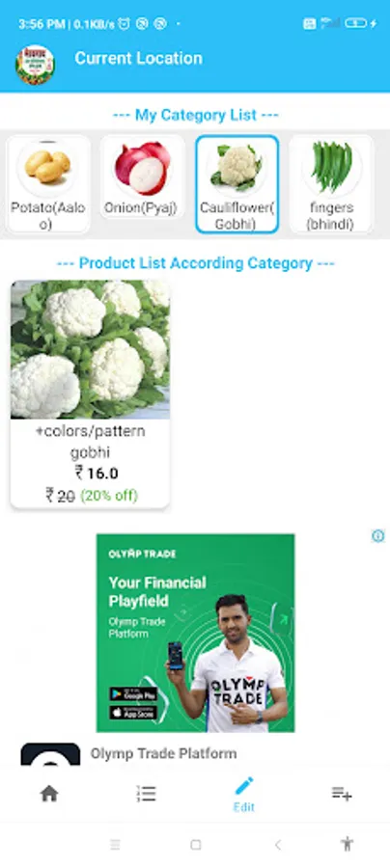This screenshot has width=390, height=868.
Task: Open the Current Location header title
Action: click(x=138, y=58)
